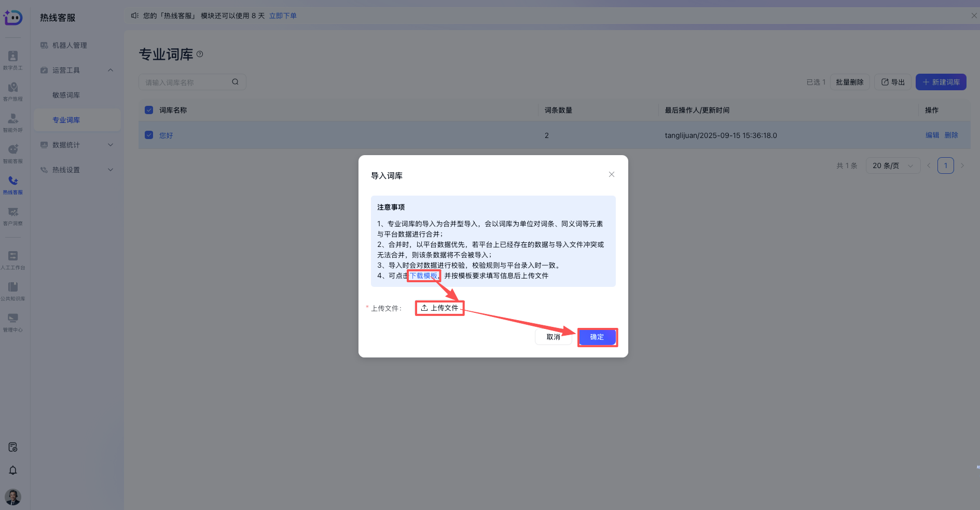This screenshot has width=980, height=510.
Task: Collapse the 运营工具 menu section
Action: (77, 70)
